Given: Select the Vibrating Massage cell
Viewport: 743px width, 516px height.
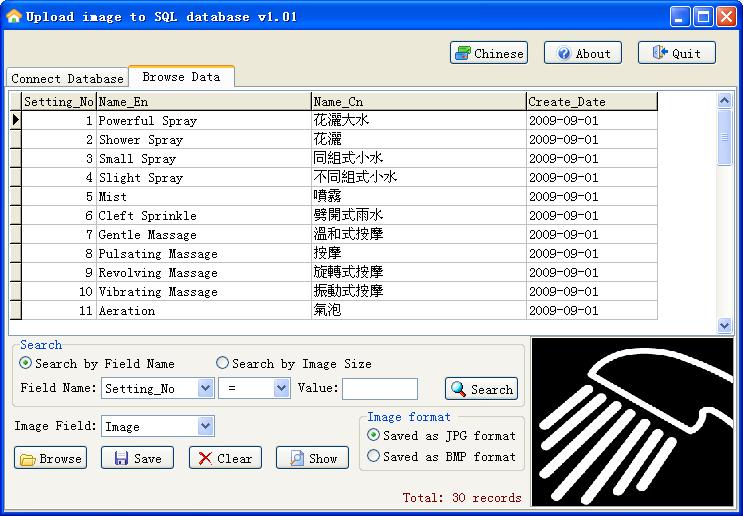Looking at the screenshot, I should [204, 291].
